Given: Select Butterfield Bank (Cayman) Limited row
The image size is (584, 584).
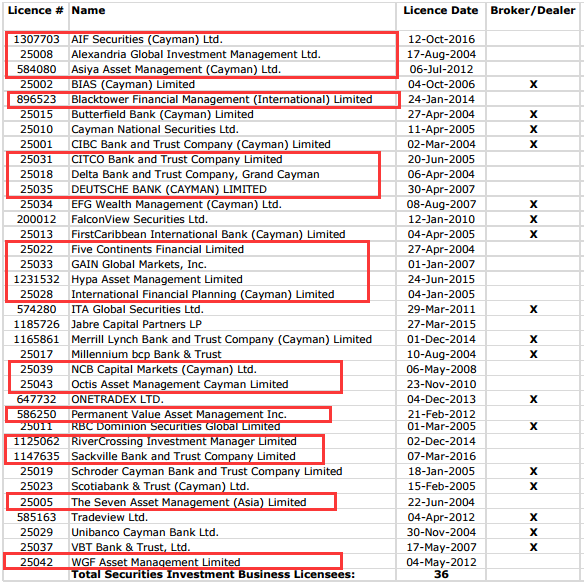Looking at the screenshot, I should 291,114.
